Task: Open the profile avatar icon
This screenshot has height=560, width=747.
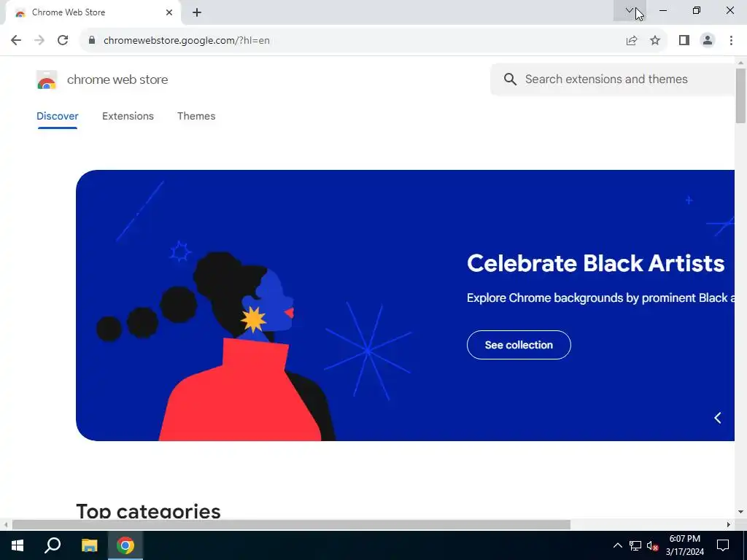Action: click(x=708, y=41)
